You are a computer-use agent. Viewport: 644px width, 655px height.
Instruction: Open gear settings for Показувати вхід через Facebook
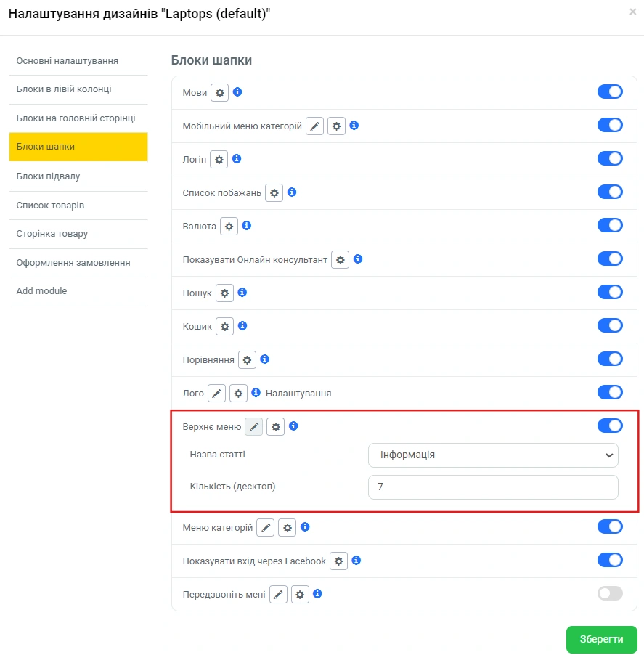pos(338,561)
